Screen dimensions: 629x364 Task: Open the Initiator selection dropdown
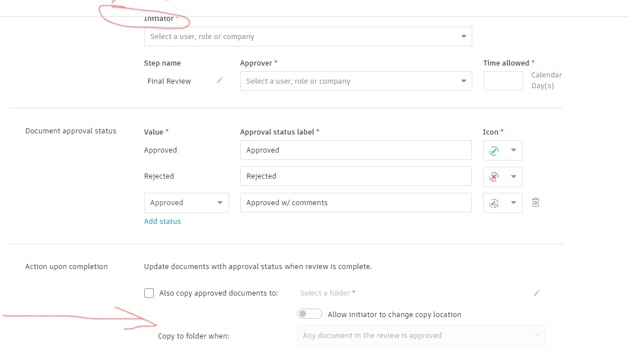tap(463, 37)
